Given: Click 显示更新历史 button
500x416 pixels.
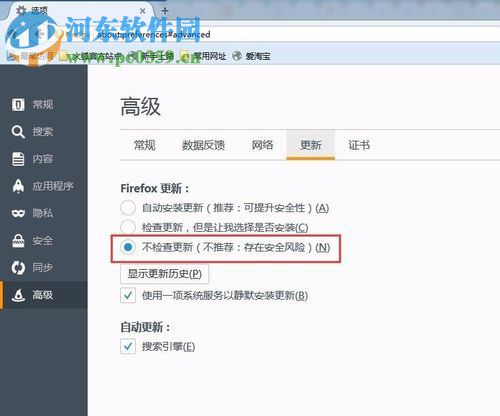Looking at the screenshot, I should pos(165,274).
